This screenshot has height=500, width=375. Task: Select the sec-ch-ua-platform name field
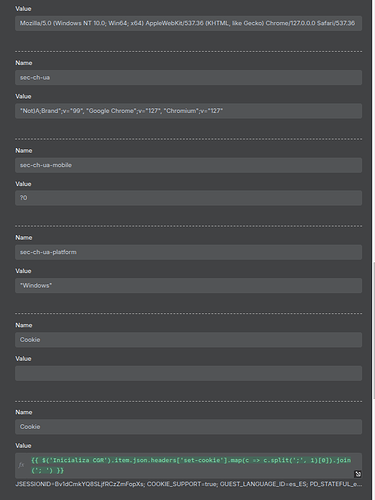coord(188,252)
